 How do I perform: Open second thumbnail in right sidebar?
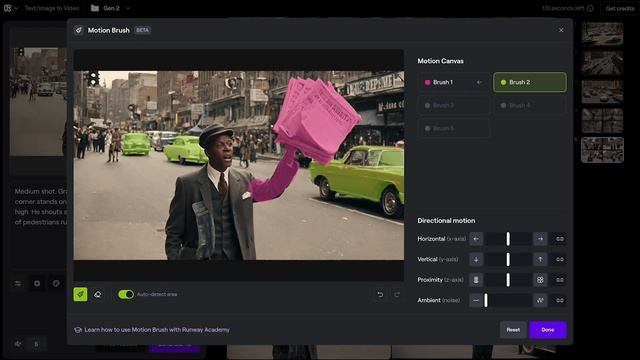click(x=602, y=63)
